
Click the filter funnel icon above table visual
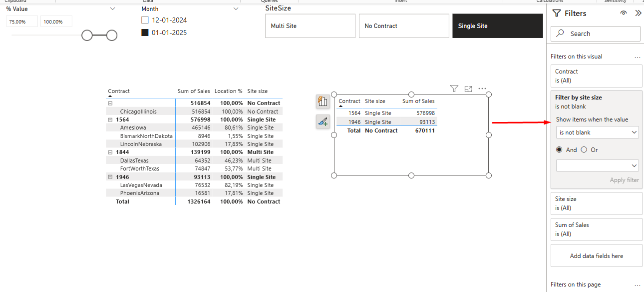coord(454,88)
